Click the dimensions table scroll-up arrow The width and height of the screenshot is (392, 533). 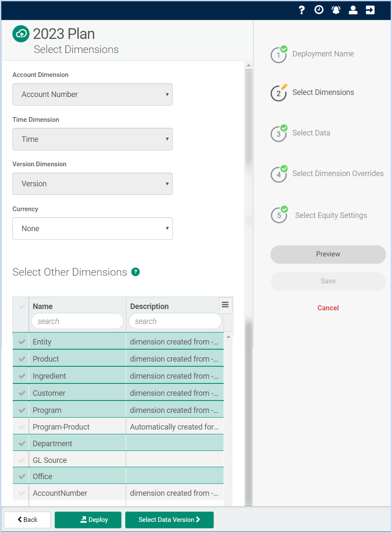[228, 337]
